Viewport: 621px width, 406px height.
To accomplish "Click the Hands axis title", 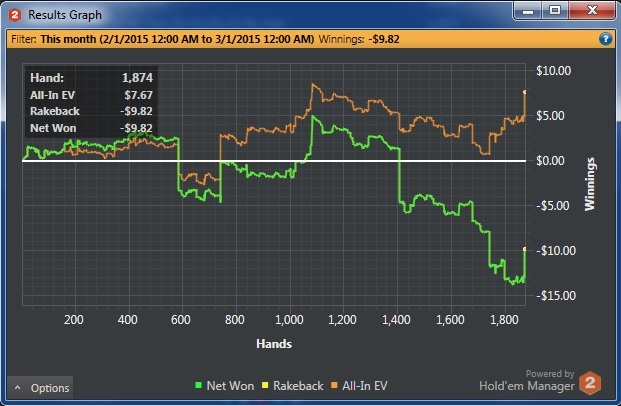I will pyautogui.click(x=274, y=343).
